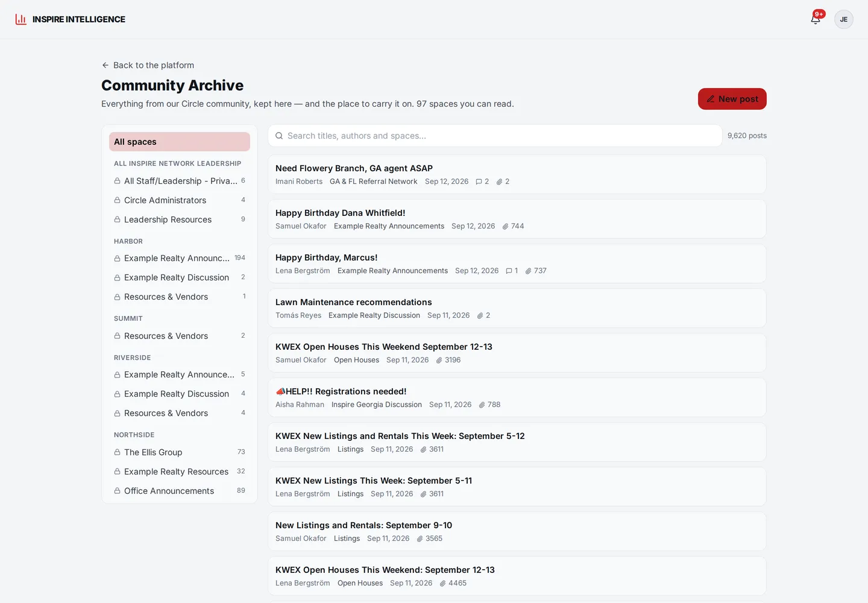Open Office Announcements space

click(180, 491)
